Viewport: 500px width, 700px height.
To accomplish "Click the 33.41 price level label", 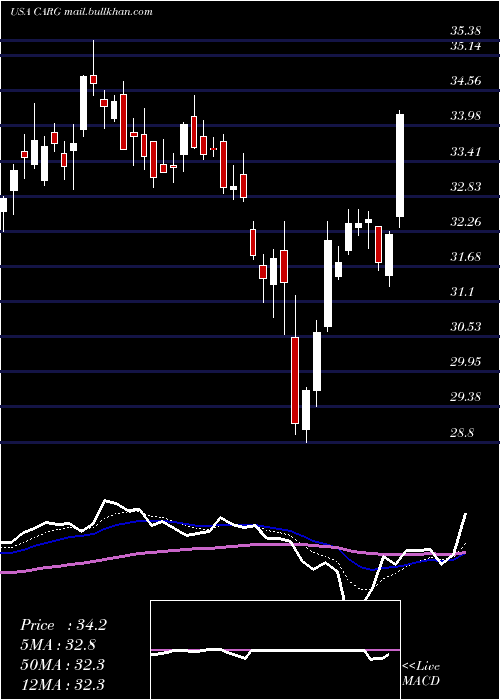I will pos(465,151).
